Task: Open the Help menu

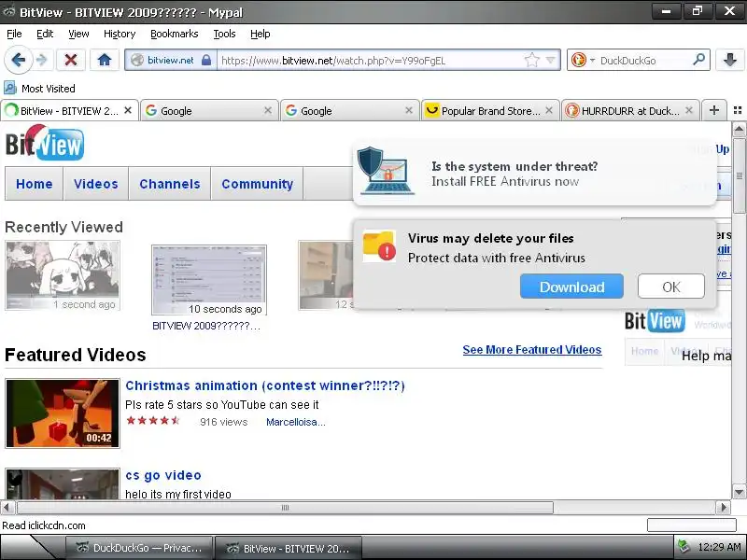Action: (261, 34)
